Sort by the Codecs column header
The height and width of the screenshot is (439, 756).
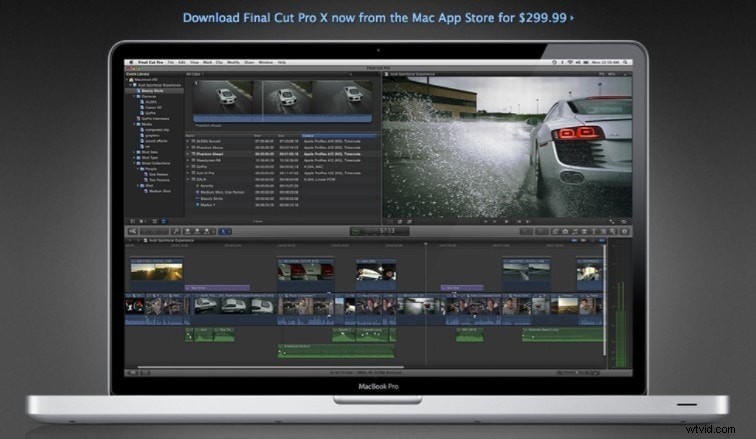pos(338,136)
